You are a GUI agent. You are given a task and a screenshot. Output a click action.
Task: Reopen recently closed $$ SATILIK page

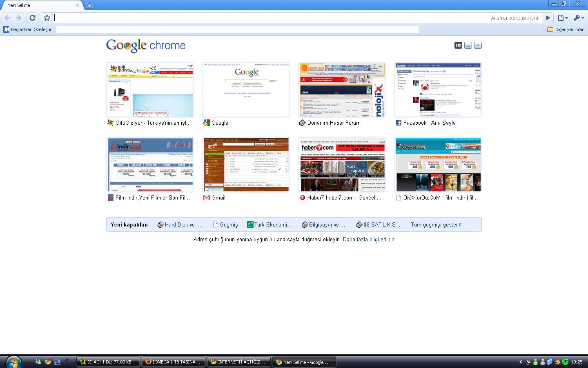coord(379,224)
